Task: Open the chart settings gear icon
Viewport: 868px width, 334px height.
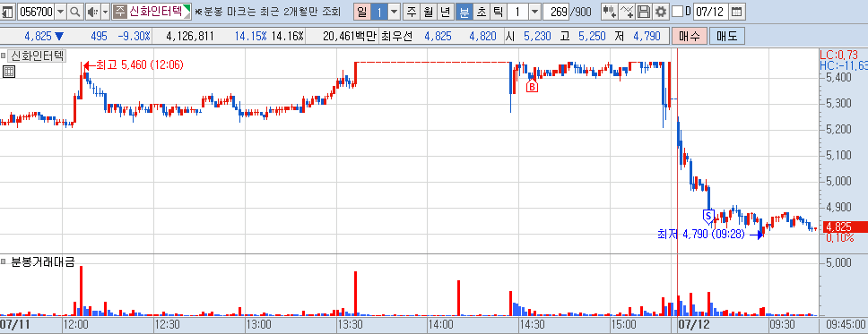Action: tap(660, 11)
